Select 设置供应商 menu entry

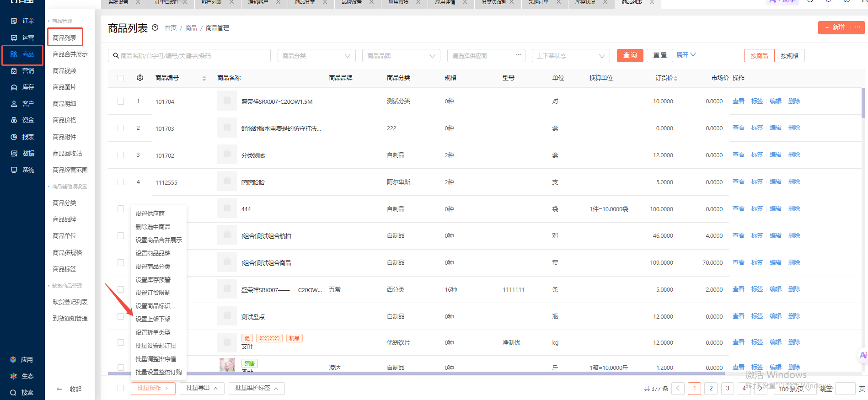click(150, 213)
